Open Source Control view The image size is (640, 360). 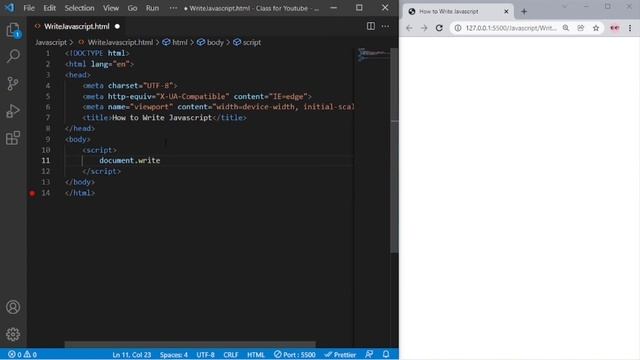tap(13, 84)
